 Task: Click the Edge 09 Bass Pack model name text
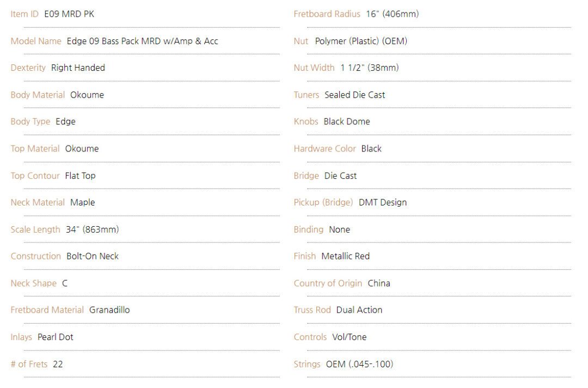point(142,41)
